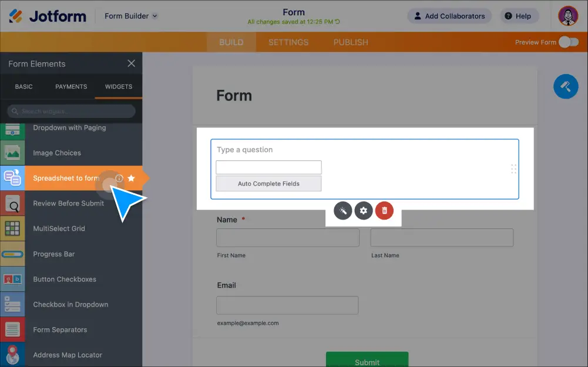Open field properties via gear icon
588x367 pixels.
coord(364,210)
